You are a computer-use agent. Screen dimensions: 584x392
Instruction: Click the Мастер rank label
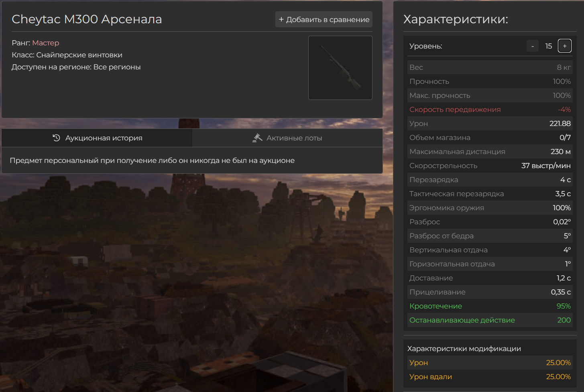point(45,43)
